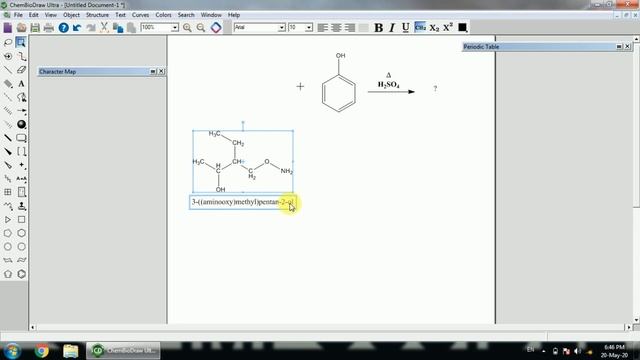Image resolution: width=640 pixels, height=360 pixels.
Task: Open the View menu
Action: 51,15
